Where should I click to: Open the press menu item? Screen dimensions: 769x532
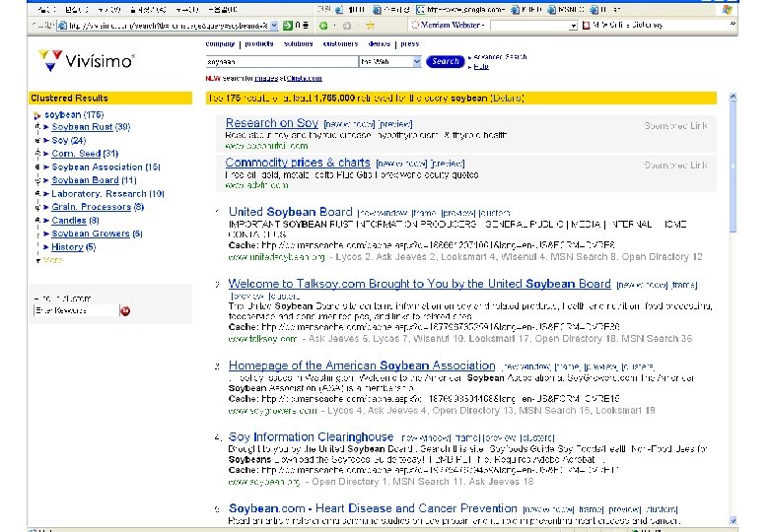[410, 44]
